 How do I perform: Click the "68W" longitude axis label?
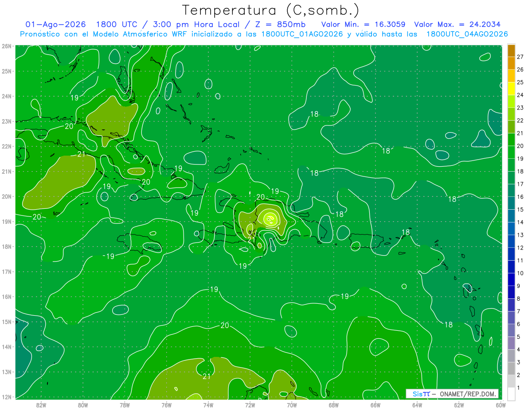(333, 405)
